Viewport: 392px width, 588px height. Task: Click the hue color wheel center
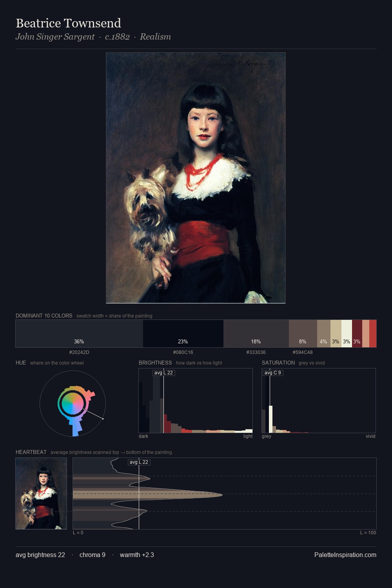pos(73,403)
